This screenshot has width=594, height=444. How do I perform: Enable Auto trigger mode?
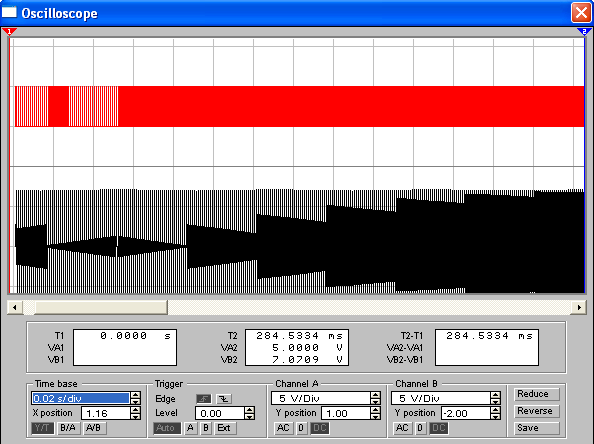[x=167, y=428]
